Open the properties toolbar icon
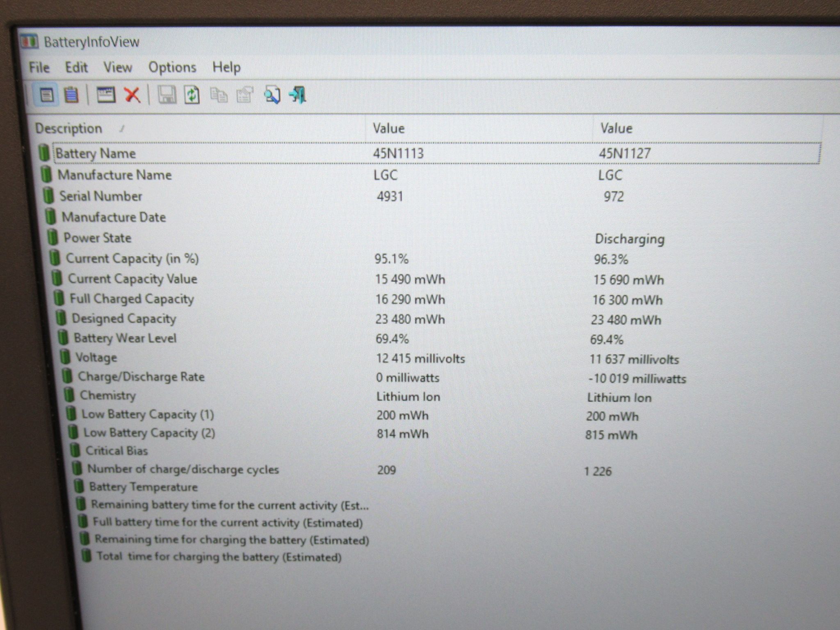The image size is (840, 630). click(245, 95)
